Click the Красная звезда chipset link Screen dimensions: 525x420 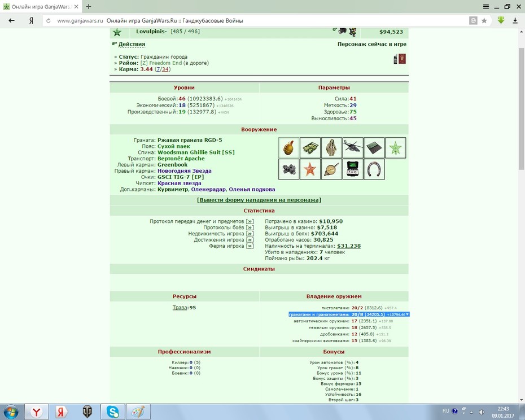(180, 183)
